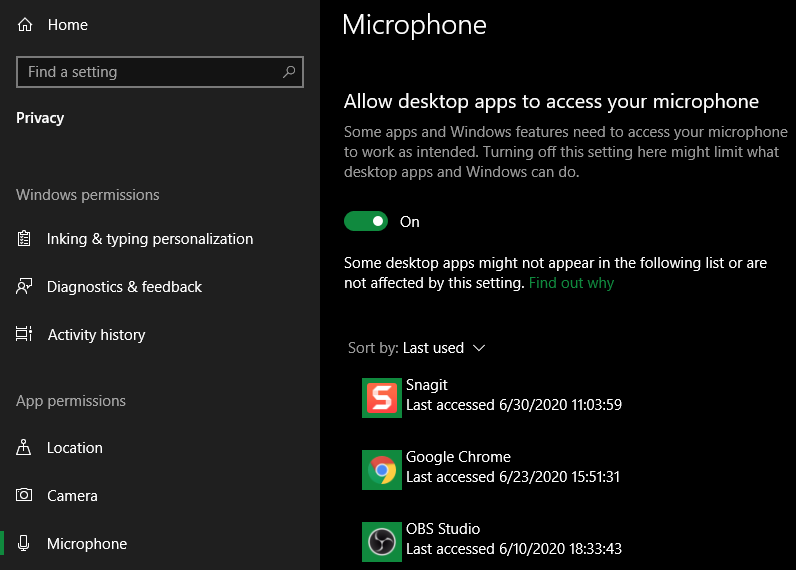796x570 pixels.
Task: Click the Find a setting search box
Action: pos(150,72)
